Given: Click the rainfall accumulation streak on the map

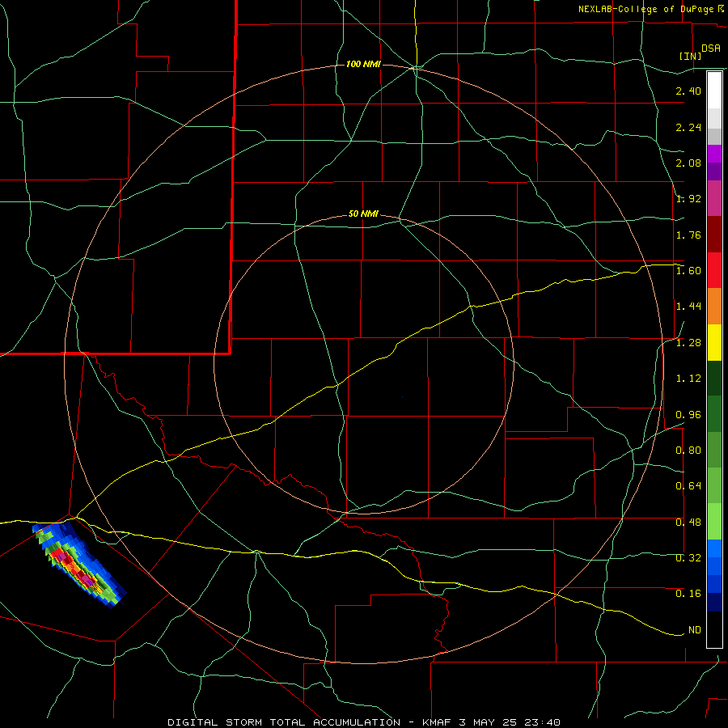Looking at the screenshot, I should coord(79,564).
